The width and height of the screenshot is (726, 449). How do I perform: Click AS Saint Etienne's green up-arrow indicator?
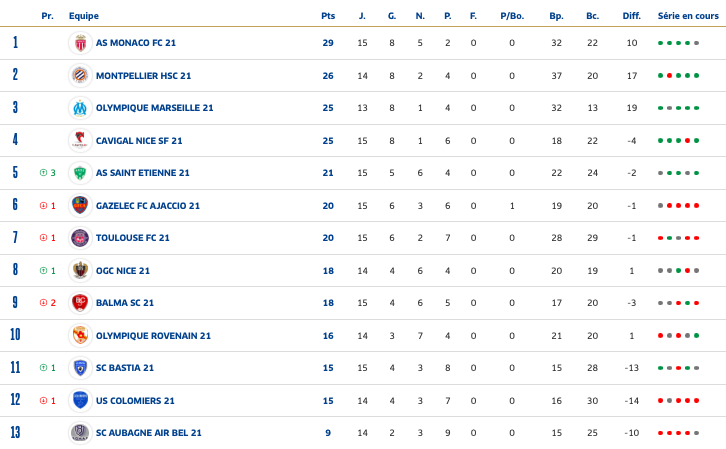(x=43, y=173)
